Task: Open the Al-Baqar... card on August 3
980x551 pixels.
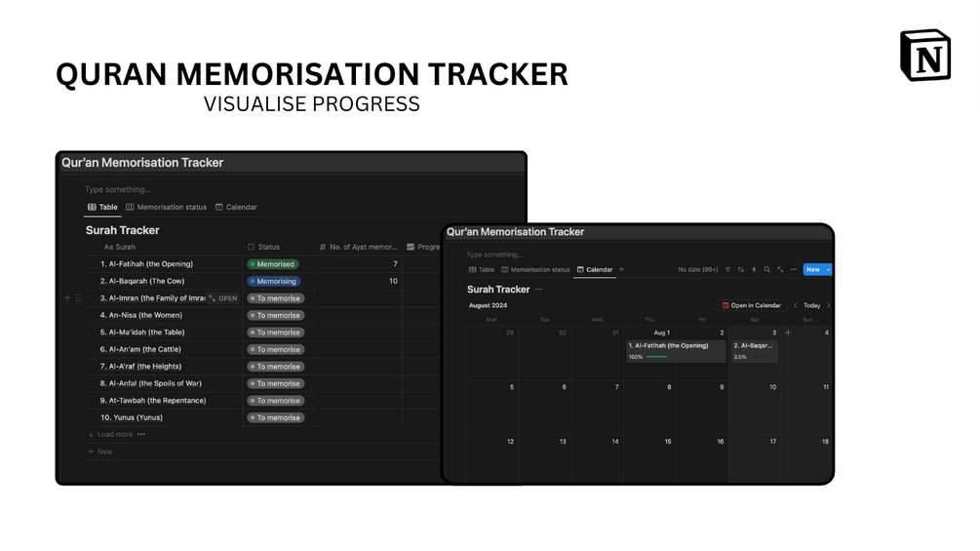Action: tap(755, 350)
